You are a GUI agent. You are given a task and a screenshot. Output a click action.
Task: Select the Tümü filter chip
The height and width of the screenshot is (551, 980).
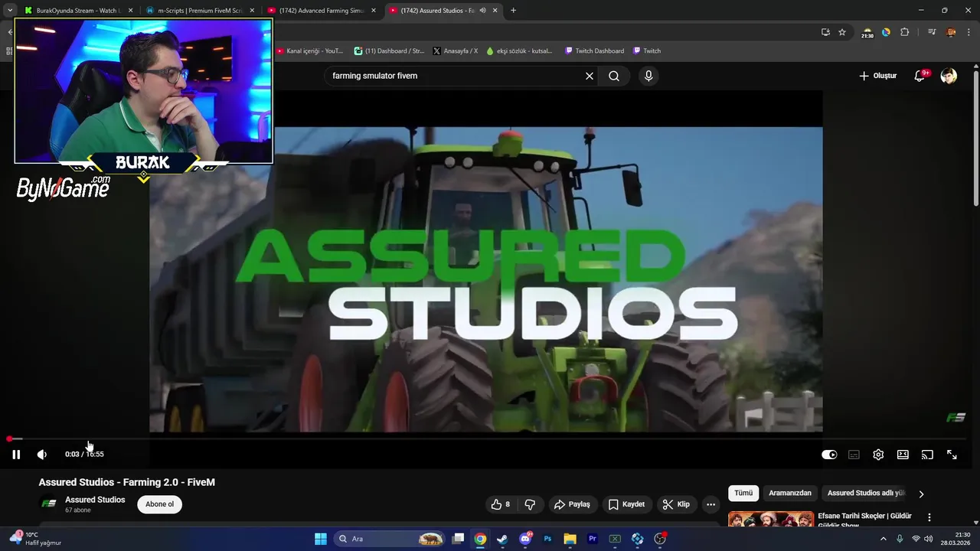(x=743, y=494)
